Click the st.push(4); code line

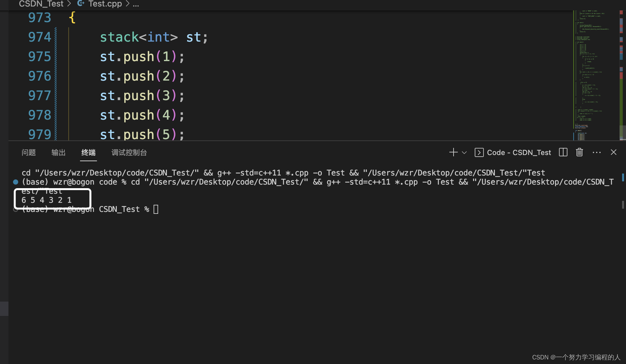pos(142,115)
